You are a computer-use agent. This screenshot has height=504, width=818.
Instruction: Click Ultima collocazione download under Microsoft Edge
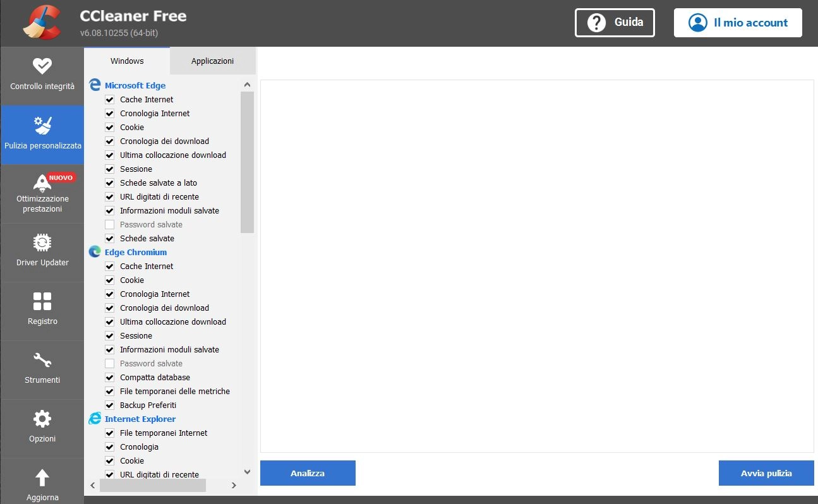173,155
